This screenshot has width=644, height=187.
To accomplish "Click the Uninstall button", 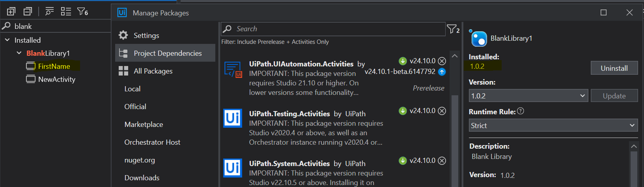I will point(614,68).
